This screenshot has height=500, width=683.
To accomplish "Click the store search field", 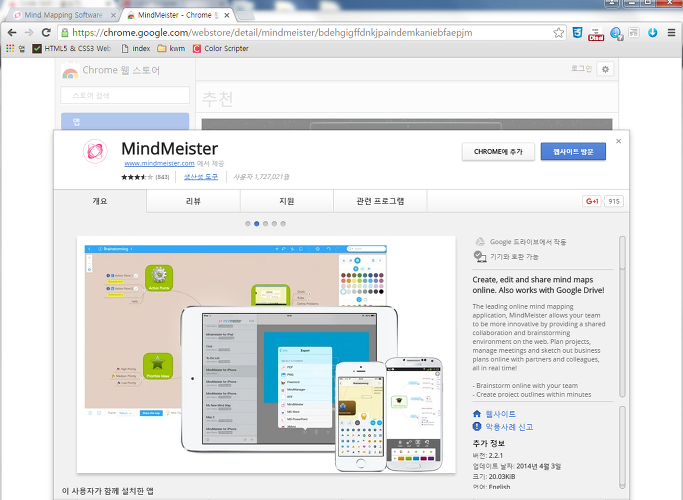I will point(125,95).
